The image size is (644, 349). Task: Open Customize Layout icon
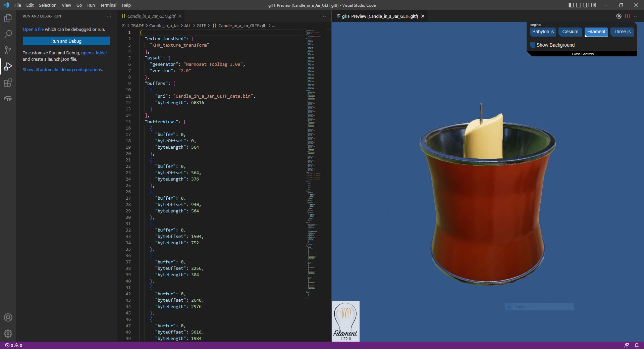coord(594,5)
